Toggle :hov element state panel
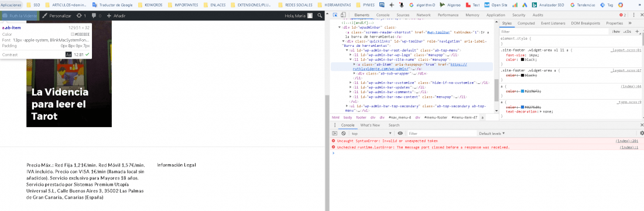The image size is (644, 211). click(615, 31)
